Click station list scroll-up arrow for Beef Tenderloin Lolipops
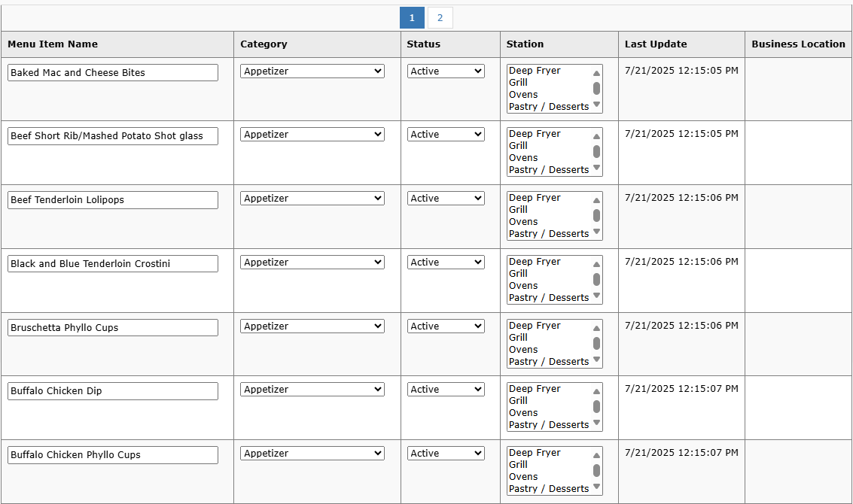The width and height of the screenshot is (853, 504). point(597,200)
